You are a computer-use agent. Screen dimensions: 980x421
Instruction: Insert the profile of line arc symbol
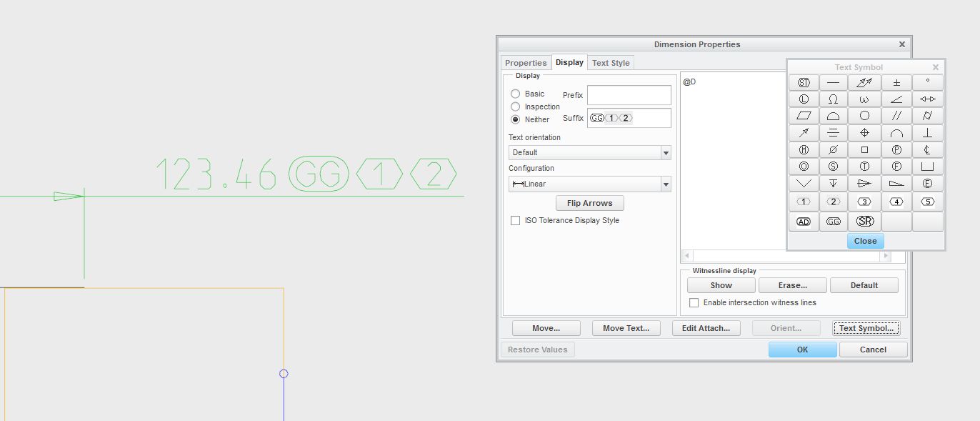[x=896, y=133]
